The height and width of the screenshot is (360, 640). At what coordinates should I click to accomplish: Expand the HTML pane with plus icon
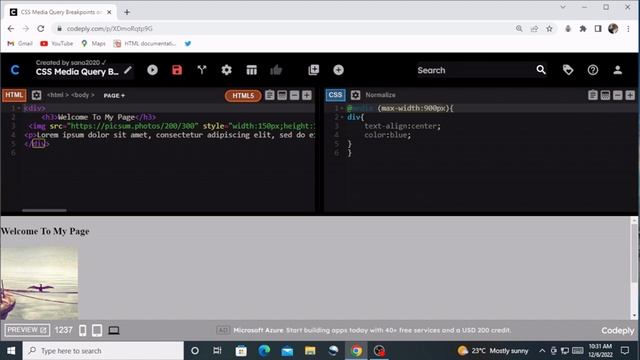click(307, 95)
